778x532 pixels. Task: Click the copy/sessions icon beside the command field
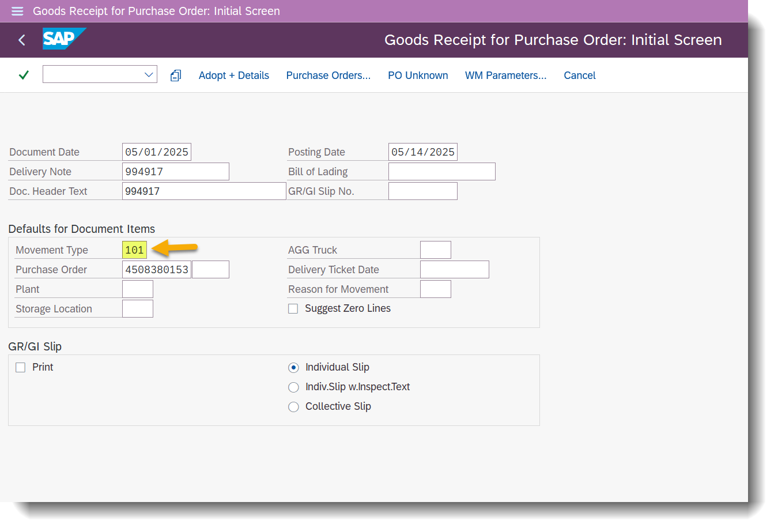175,75
